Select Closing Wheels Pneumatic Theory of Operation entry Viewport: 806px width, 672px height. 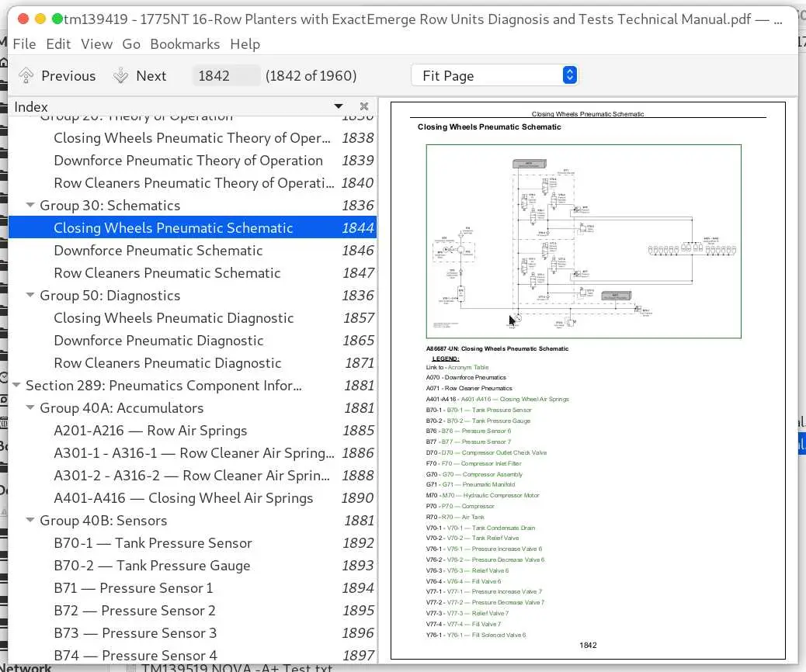coord(193,137)
